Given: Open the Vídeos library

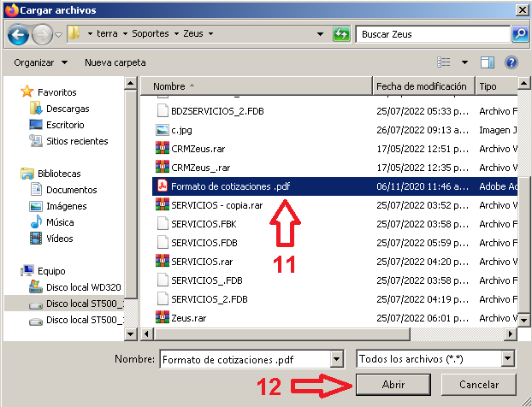Looking at the screenshot, I should [60, 239].
